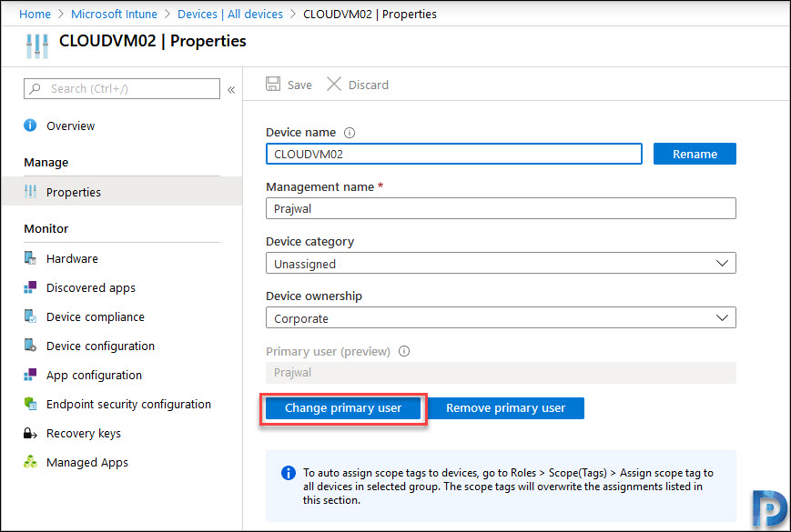
Task: Click the Remove primary user button
Action: (505, 408)
